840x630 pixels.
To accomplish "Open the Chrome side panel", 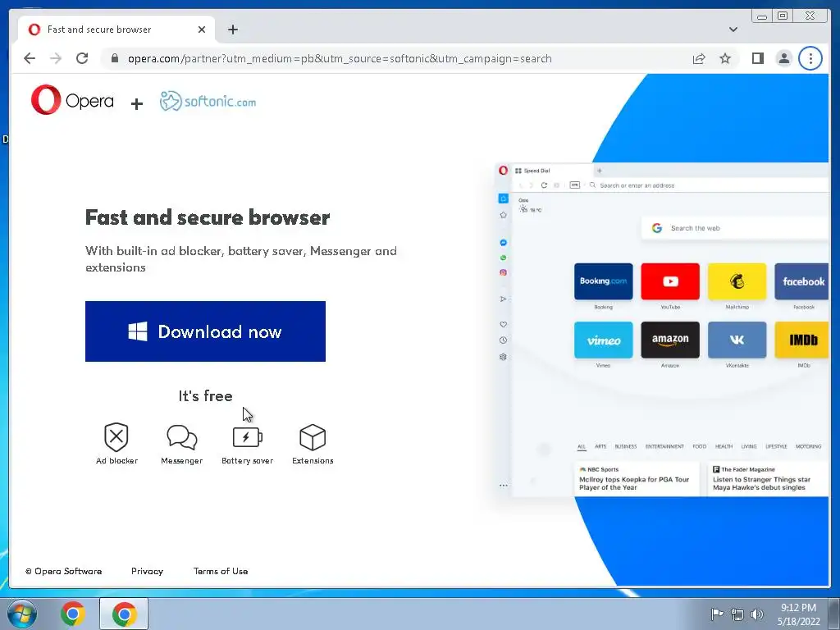I will point(757,58).
